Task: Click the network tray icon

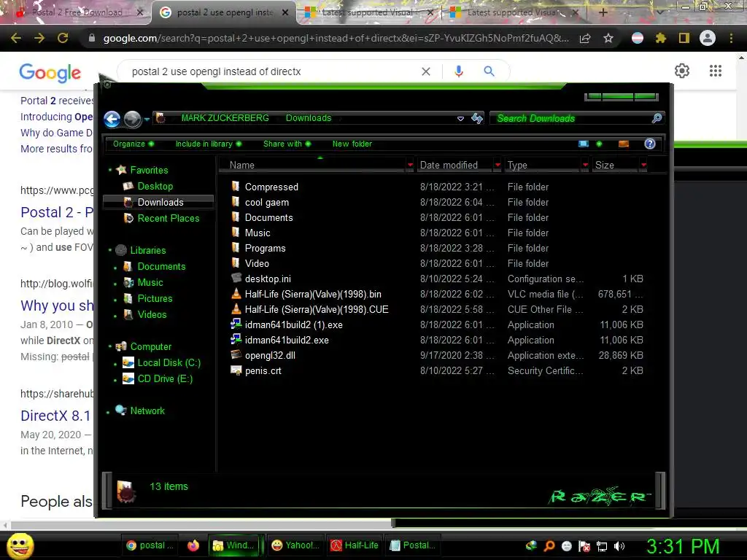Action: click(602, 546)
